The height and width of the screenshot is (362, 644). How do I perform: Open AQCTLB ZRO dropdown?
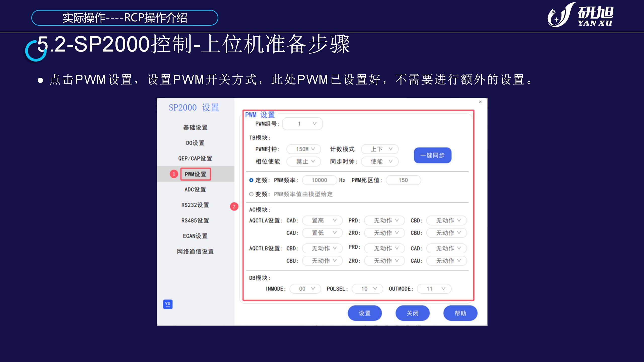(x=384, y=261)
